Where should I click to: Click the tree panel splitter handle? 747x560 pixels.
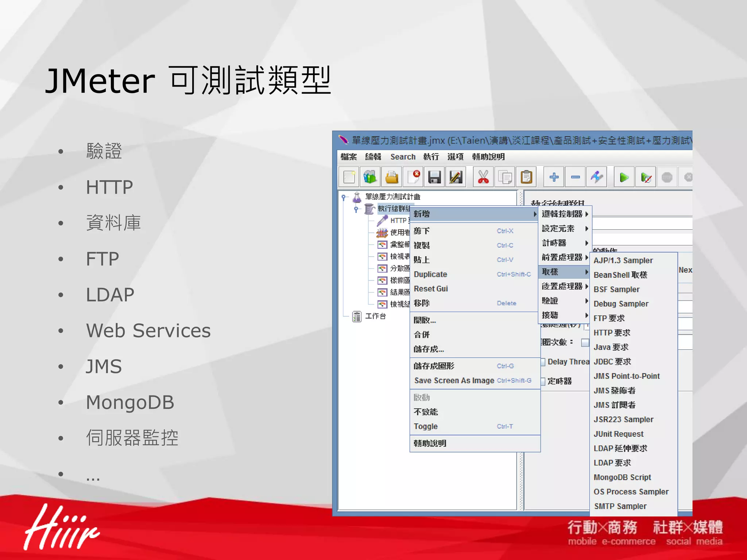click(521, 481)
